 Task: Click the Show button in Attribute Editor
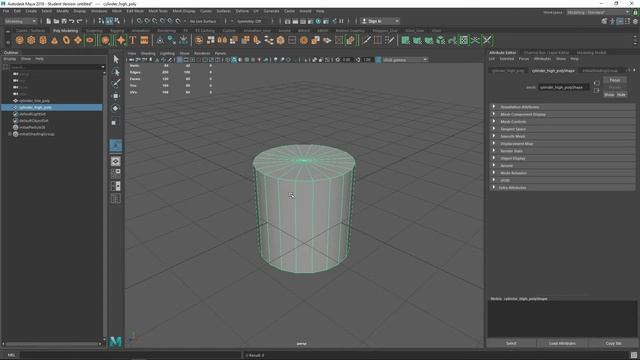pyautogui.click(x=609, y=95)
